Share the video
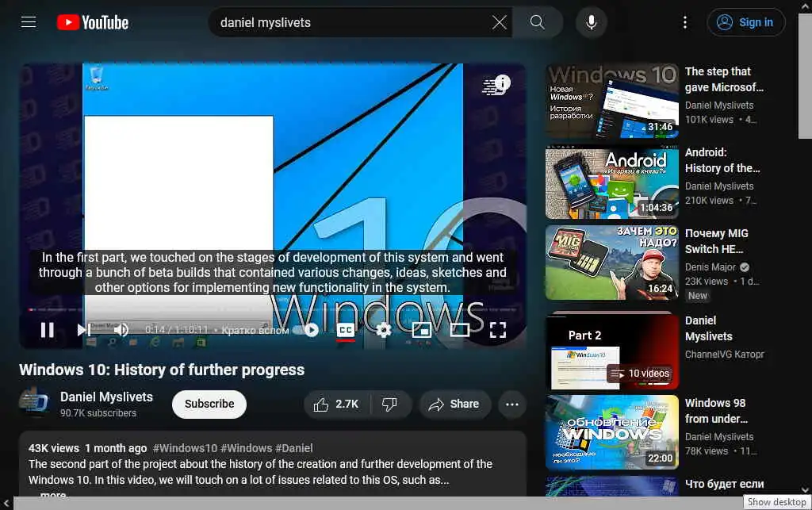Image resolution: width=812 pixels, height=510 pixels. [x=454, y=404]
